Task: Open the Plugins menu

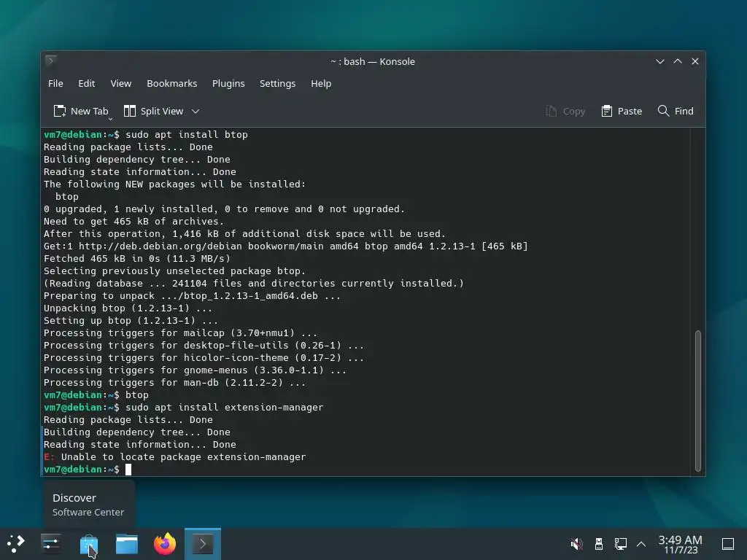Action: 228,83
